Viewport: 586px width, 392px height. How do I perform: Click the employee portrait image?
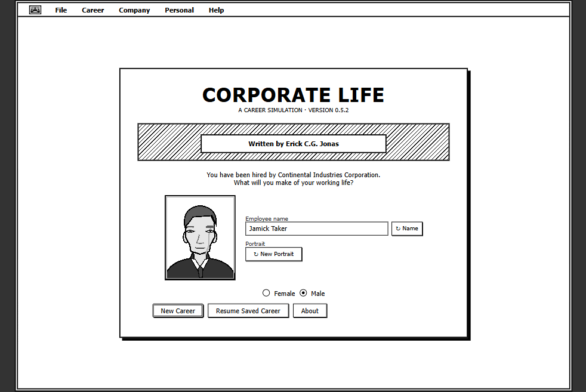[x=200, y=237]
